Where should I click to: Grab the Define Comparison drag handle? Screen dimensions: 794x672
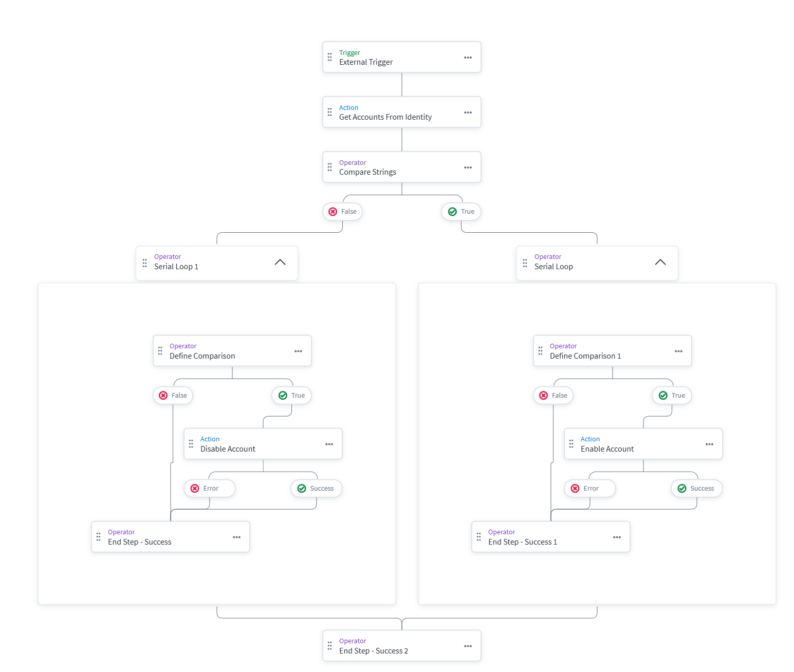coord(160,351)
